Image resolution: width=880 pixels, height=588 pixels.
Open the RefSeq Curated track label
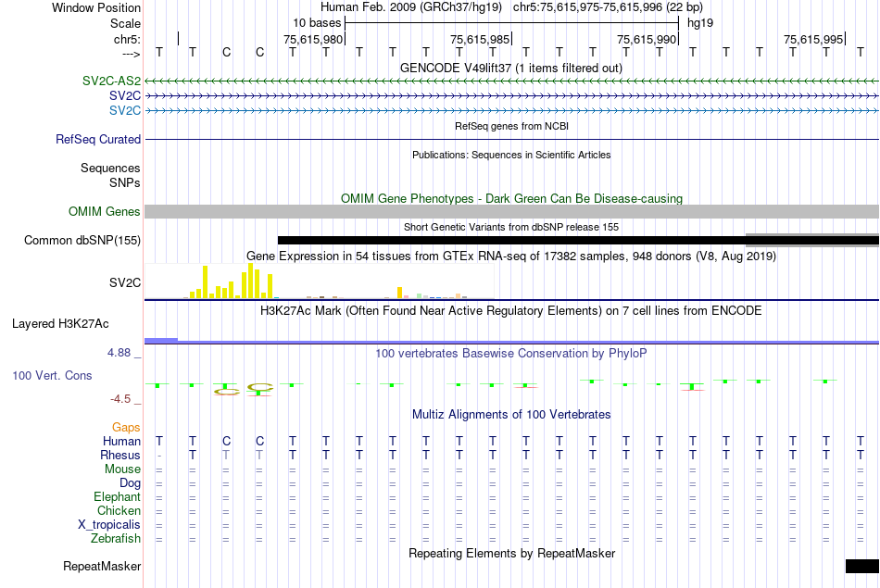[97, 139]
